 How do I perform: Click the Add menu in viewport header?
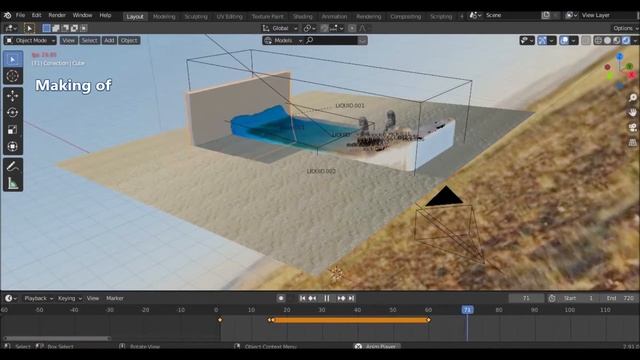coord(109,40)
